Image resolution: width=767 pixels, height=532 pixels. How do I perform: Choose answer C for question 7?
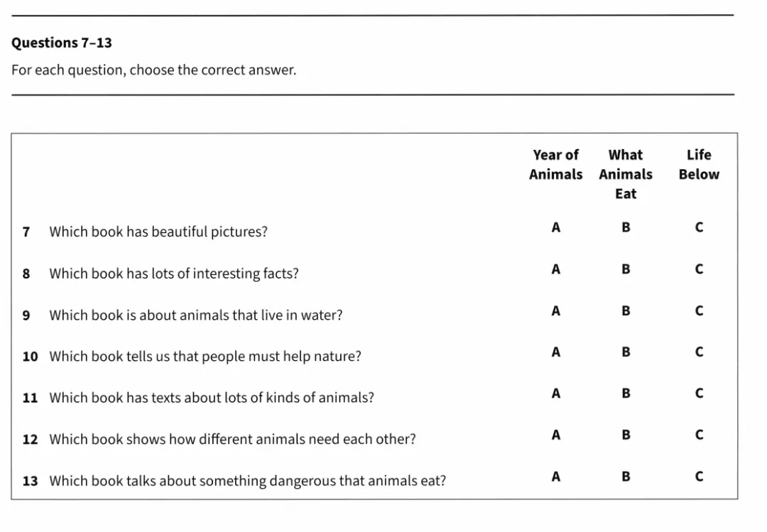pos(699,228)
